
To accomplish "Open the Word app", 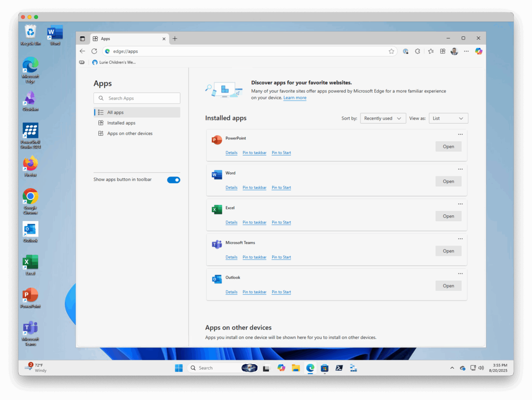I will coord(449,181).
